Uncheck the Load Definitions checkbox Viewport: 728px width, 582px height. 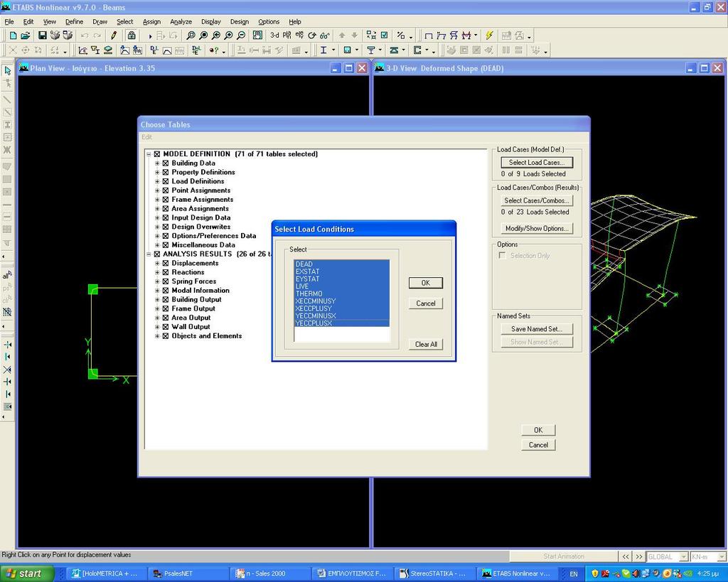point(165,181)
